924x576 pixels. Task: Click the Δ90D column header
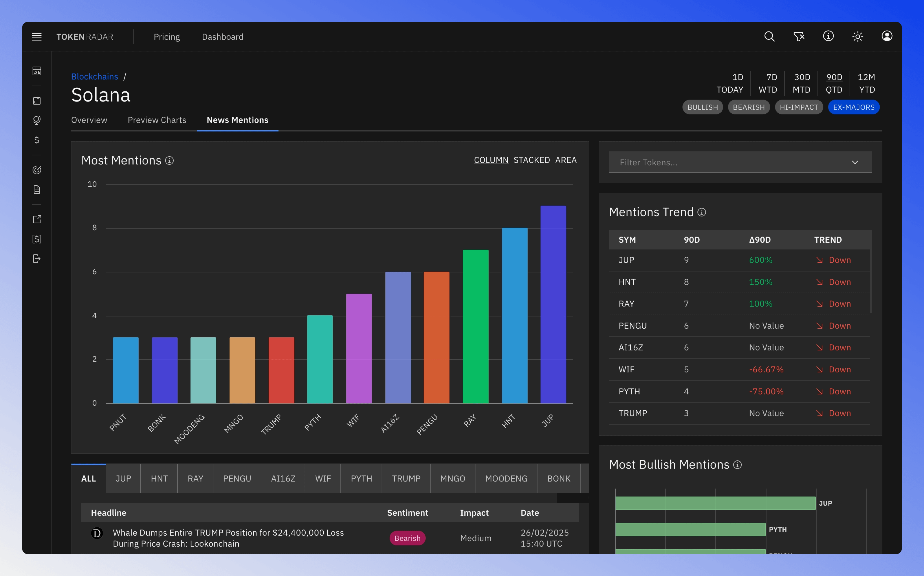[760, 240]
